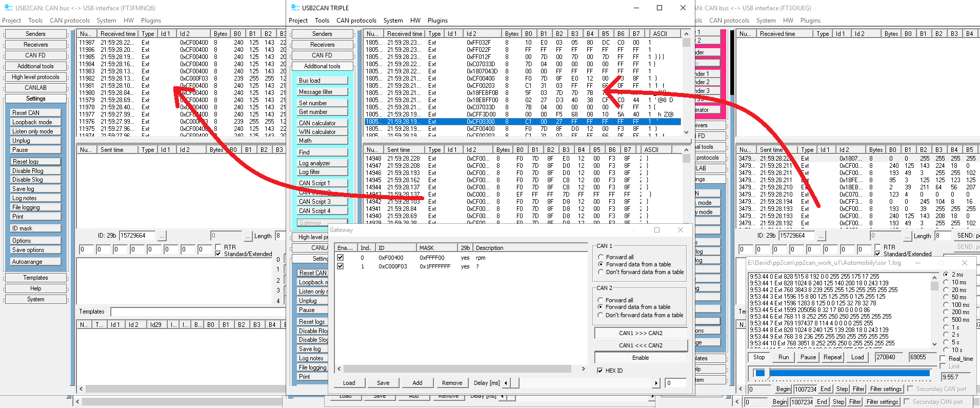Image resolution: width=980 pixels, height=408 pixels.
Task: Click the USB2CAN TRIPLE title bar app icon
Action: [295, 8]
